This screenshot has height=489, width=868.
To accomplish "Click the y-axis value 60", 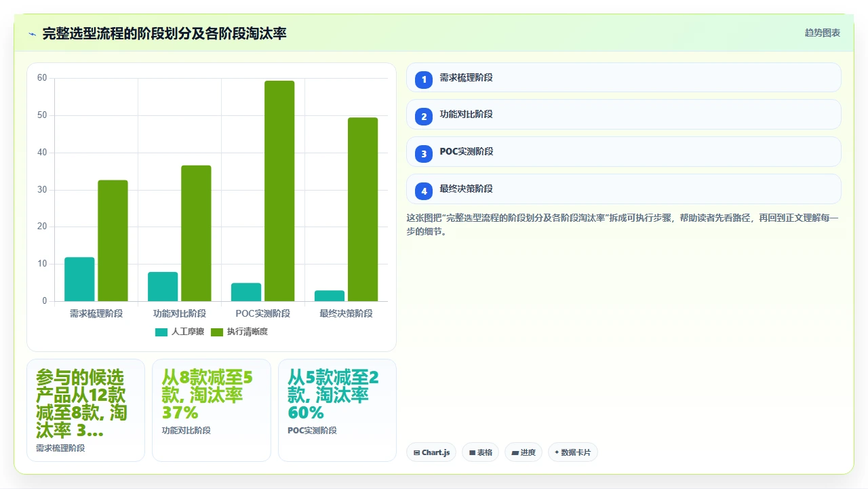I will (x=42, y=78).
